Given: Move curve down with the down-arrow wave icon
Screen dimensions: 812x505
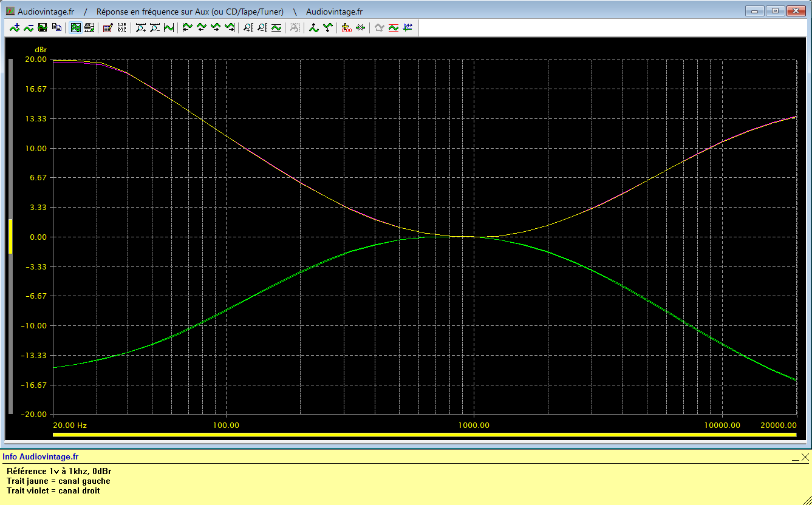Looking at the screenshot, I should 327,27.
